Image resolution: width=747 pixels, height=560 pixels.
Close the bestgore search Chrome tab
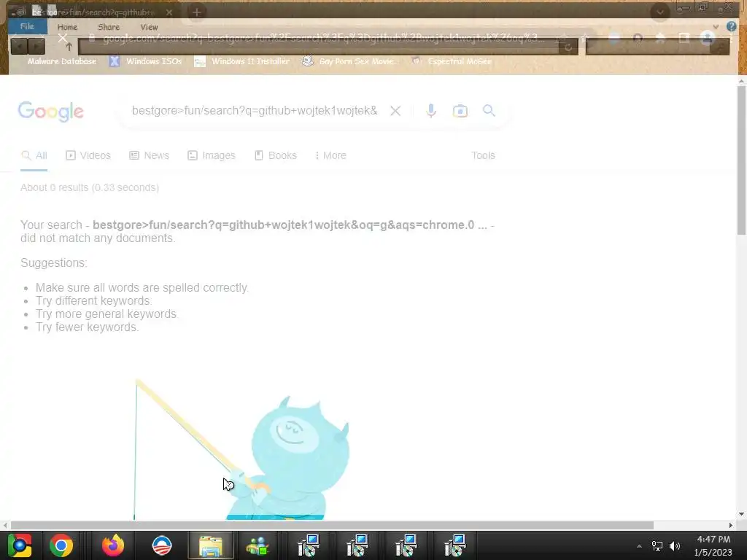pyautogui.click(x=169, y=12)
